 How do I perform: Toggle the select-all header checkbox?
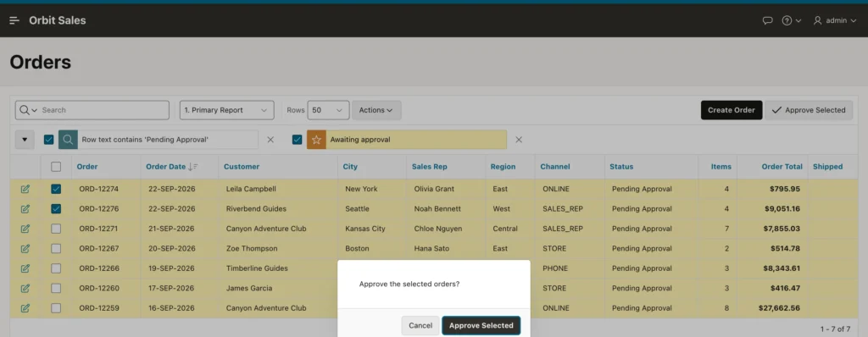[x=56, y=167]
